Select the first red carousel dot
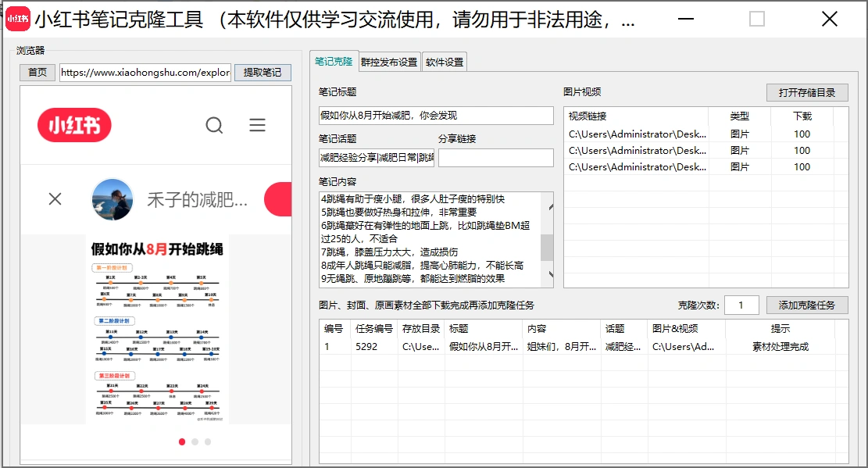 coord(182,441)
